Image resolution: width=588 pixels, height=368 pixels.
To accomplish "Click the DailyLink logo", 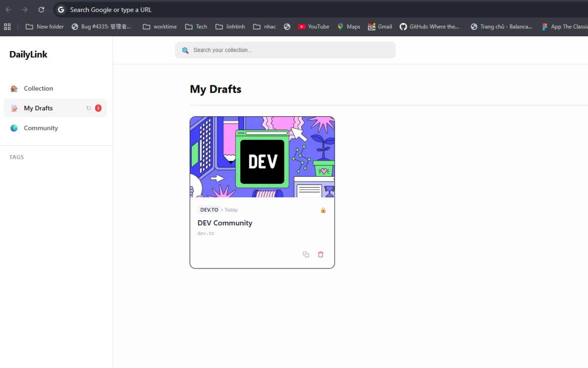I will (x=28, y=54).
